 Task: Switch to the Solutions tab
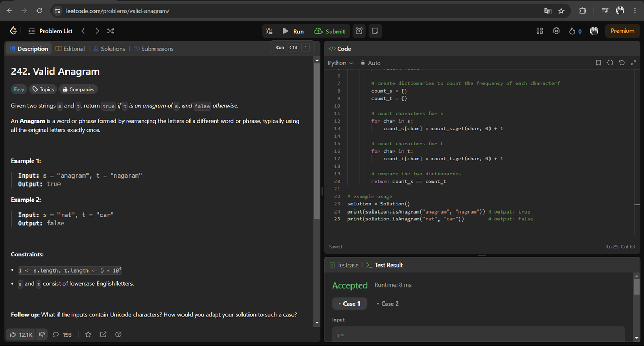109,49
